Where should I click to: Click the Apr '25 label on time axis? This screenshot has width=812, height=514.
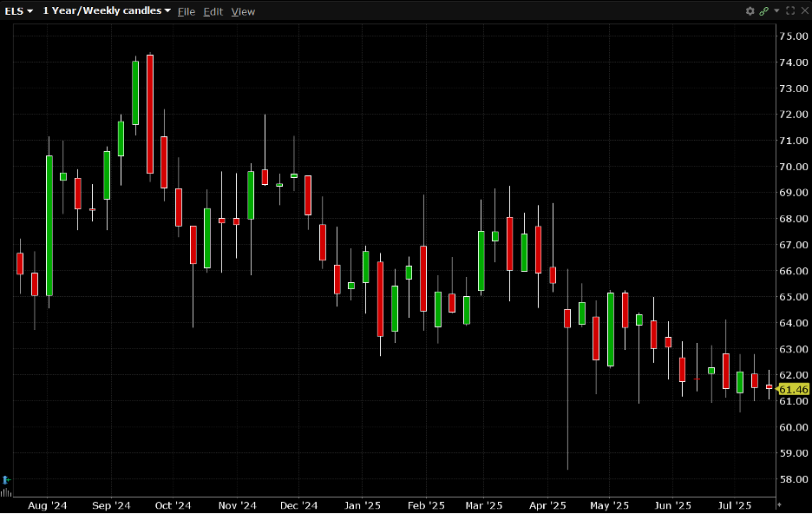pos(547,505)
